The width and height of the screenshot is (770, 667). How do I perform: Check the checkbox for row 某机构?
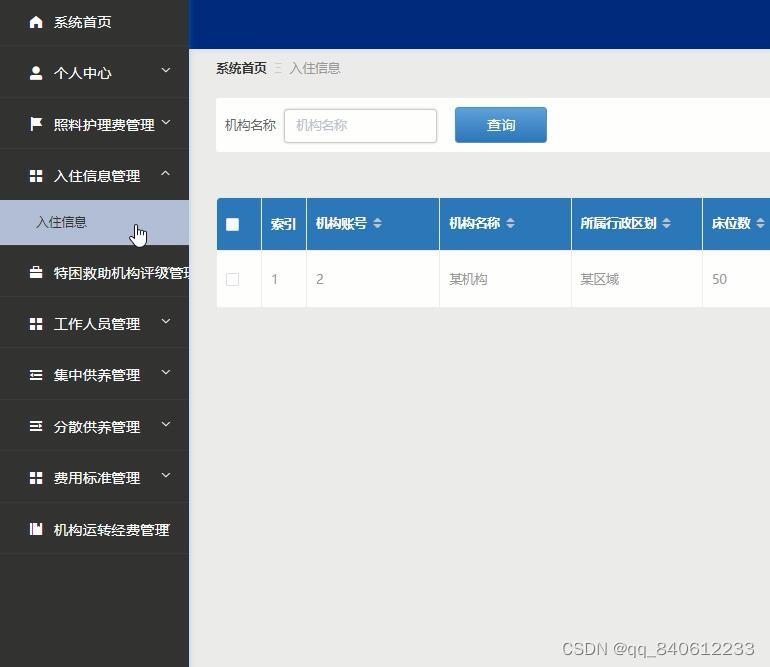(x=232, y=279)
